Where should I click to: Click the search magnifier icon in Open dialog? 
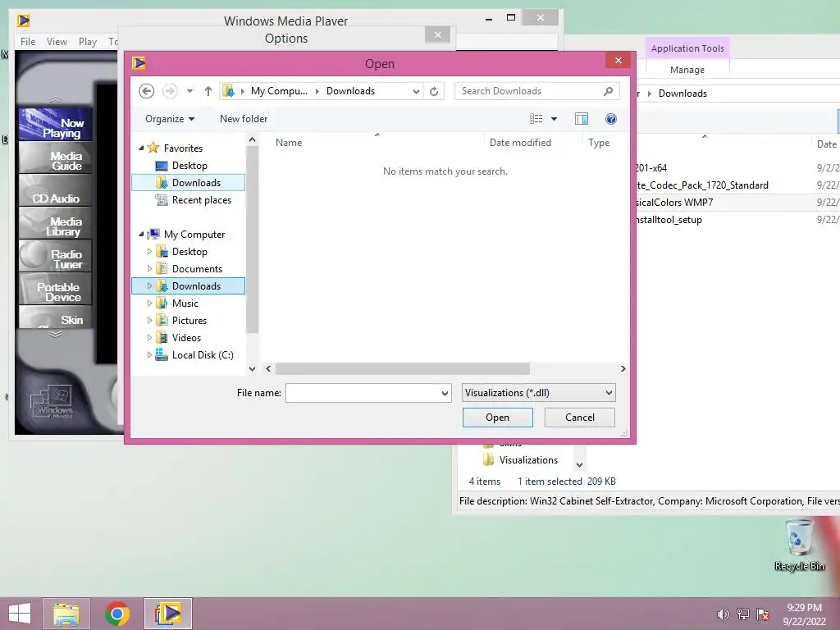point(608,91)
